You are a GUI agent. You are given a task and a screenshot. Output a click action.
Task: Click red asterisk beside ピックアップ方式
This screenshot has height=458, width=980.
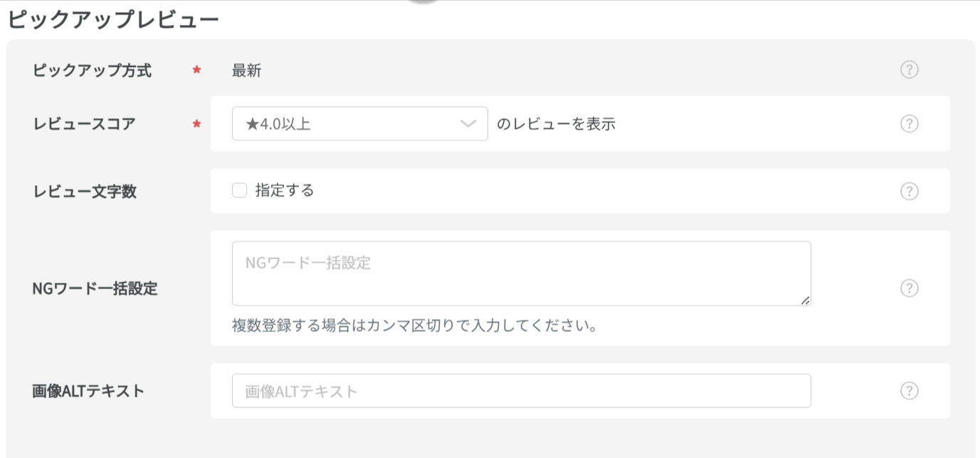196,71
